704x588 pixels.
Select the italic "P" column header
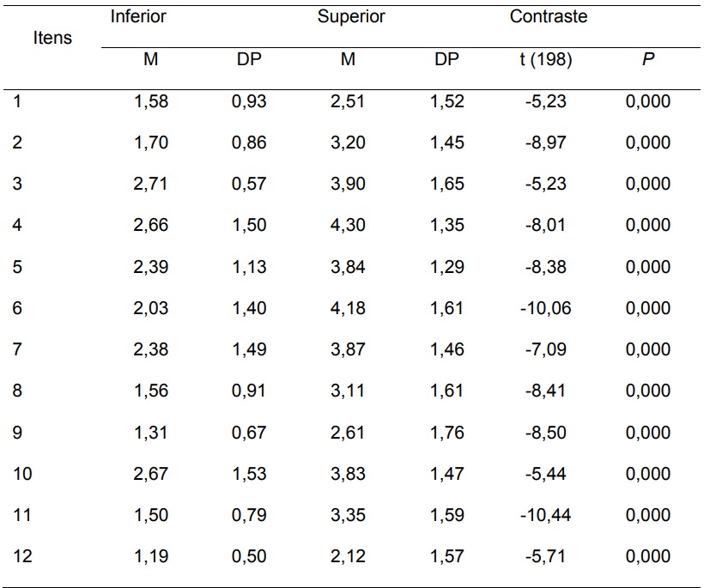point(648,59)
